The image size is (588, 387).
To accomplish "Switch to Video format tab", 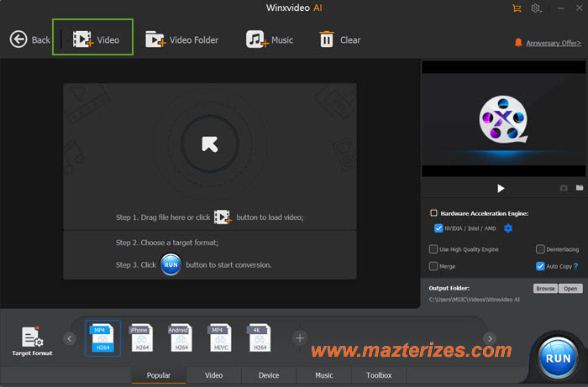I will (x=213, y=375).
